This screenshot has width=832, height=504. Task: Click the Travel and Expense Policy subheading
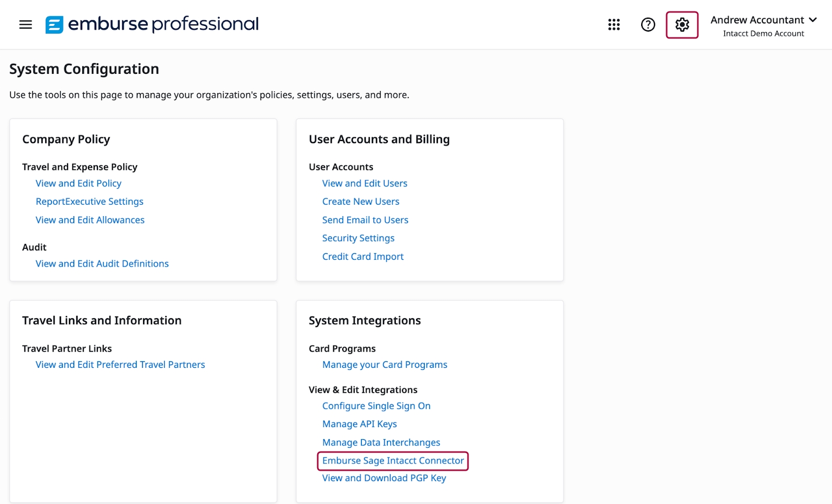click(x=80, y=167)
